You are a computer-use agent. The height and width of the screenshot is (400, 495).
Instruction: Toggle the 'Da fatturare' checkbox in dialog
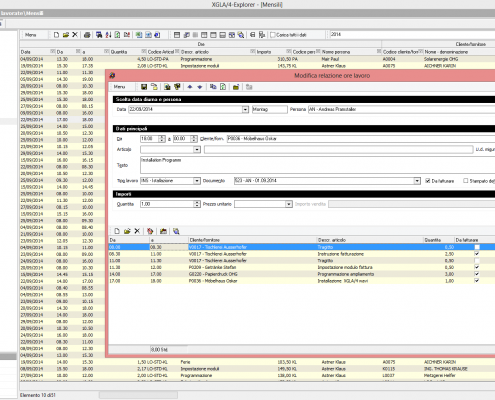point(428,181)
